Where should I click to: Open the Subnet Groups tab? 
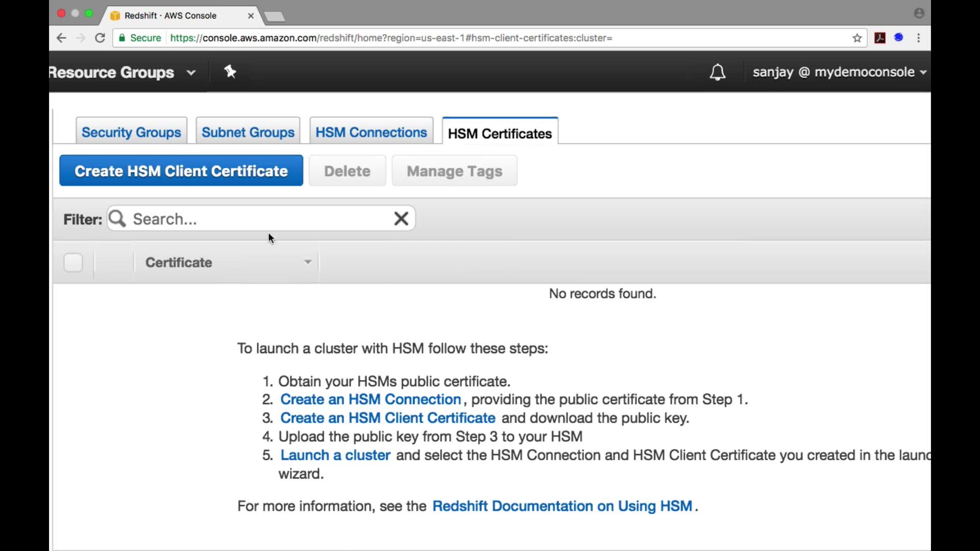248,132
